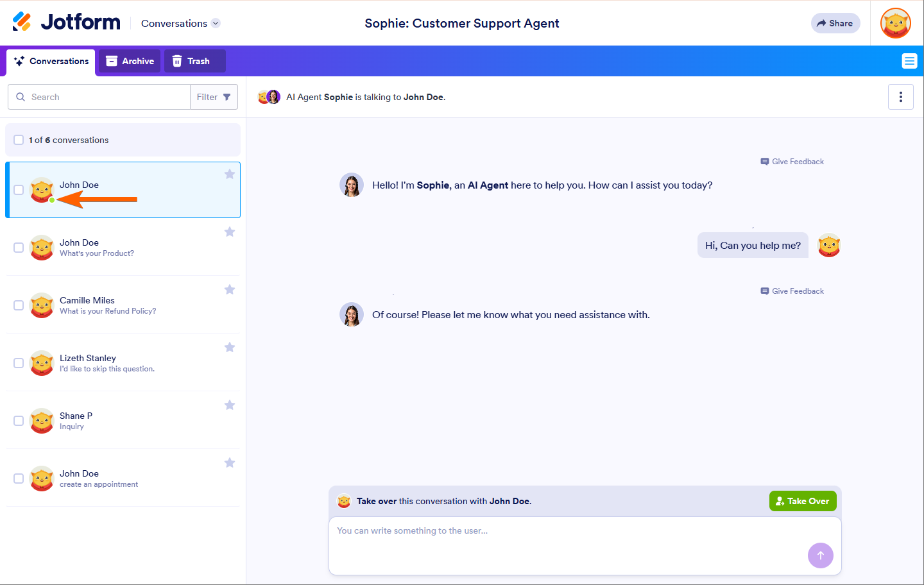This screenshot has width=924, height=585.
Task: Switch to the Trash tab
Action: (x=191, y=61)
